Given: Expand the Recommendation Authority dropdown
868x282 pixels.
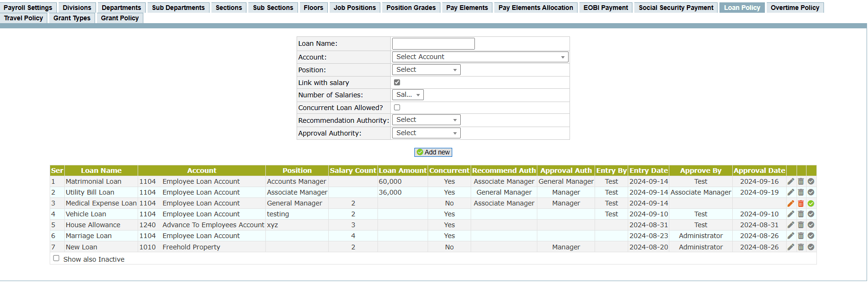Looking at the screenshot, I should 426,120.
